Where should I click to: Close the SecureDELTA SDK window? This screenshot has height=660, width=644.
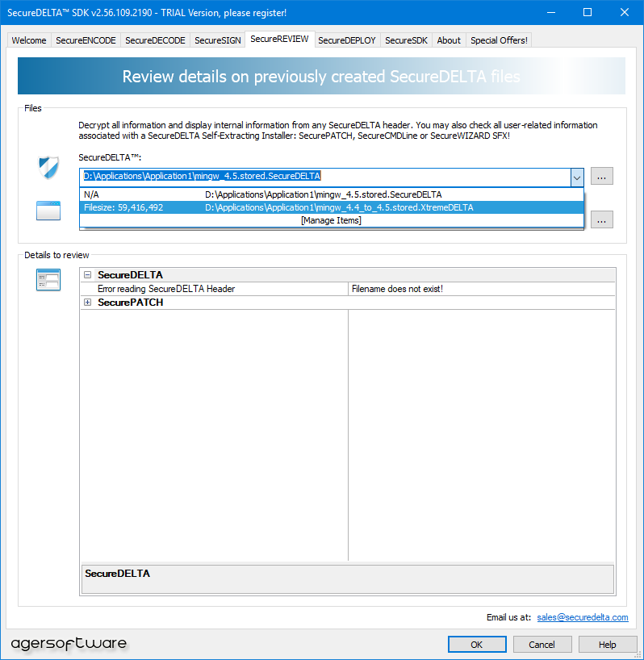click(x=625, y=13)
